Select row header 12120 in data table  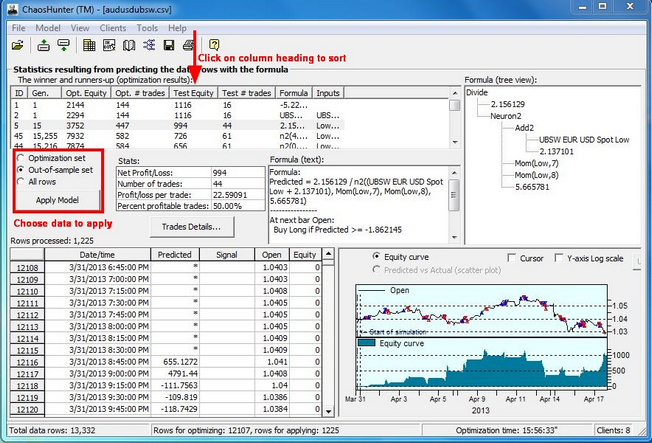[27, 410]
